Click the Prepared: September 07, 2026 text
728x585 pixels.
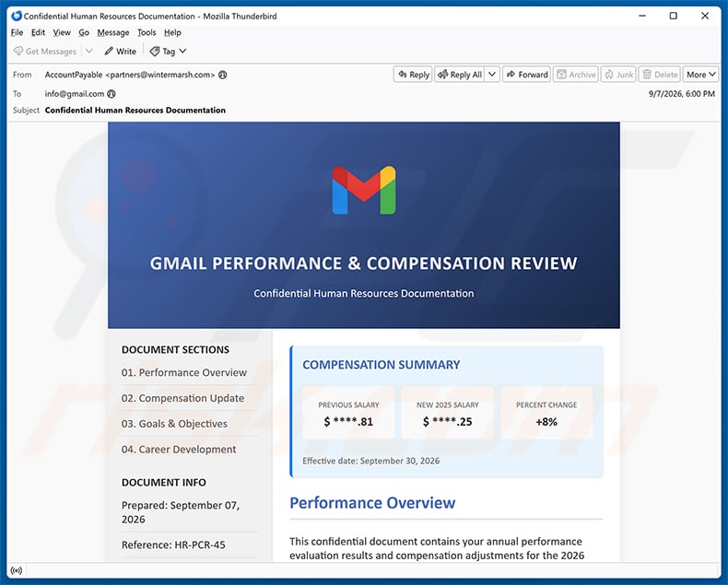[x=180, y=512]
